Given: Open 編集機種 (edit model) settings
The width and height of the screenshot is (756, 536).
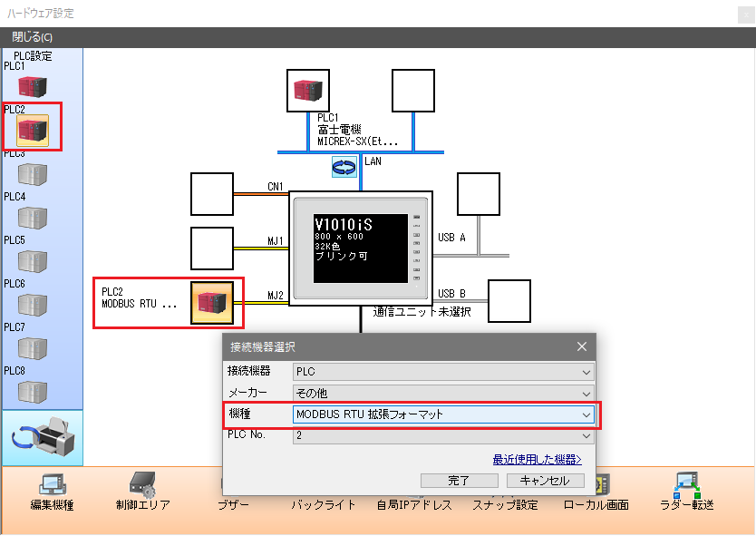Looking at the screenshot, I should [x=52, y=491].
